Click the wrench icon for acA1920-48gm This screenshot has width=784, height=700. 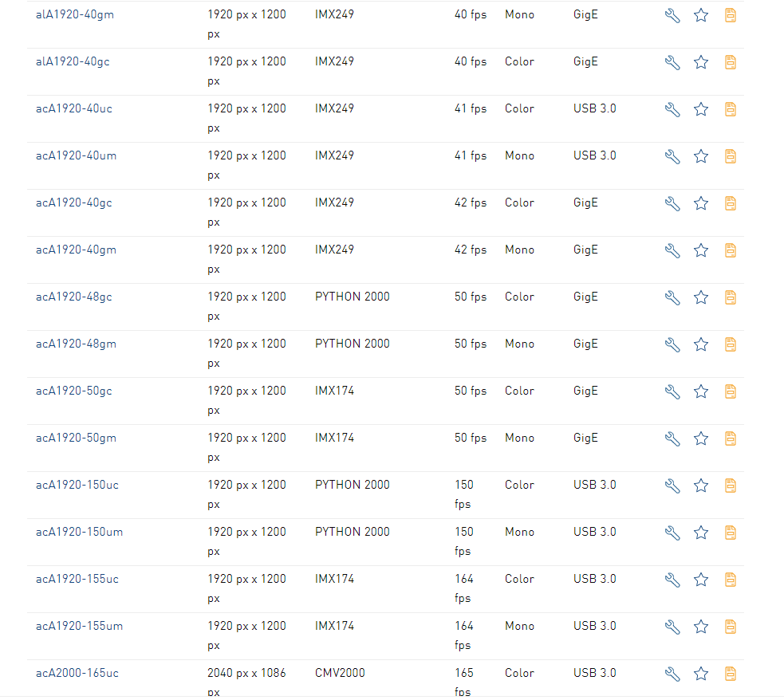pyautogui.click(x=672, y=344)
